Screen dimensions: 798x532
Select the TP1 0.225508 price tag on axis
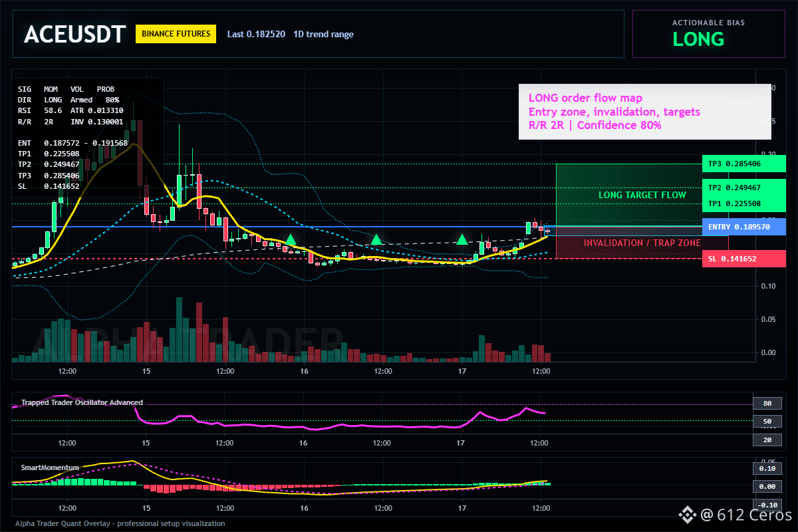click(x=743, y=203)
